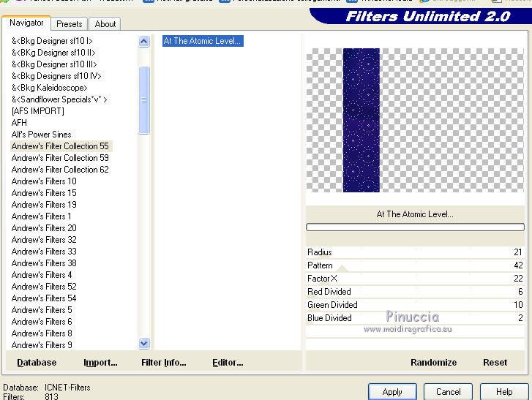Click the filter list scrollbar thumb
Image resolution: width=532 pixels, height=400 pixels.
[144, 100]
